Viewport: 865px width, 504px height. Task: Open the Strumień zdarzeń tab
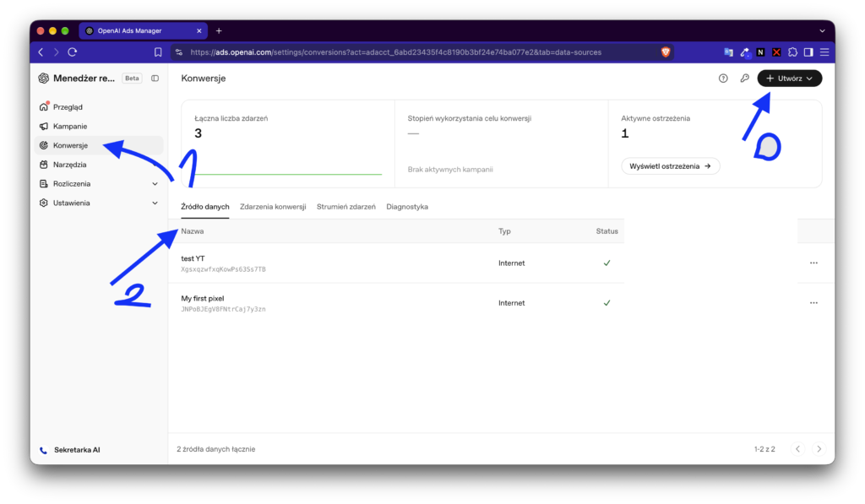click(345, 207)
